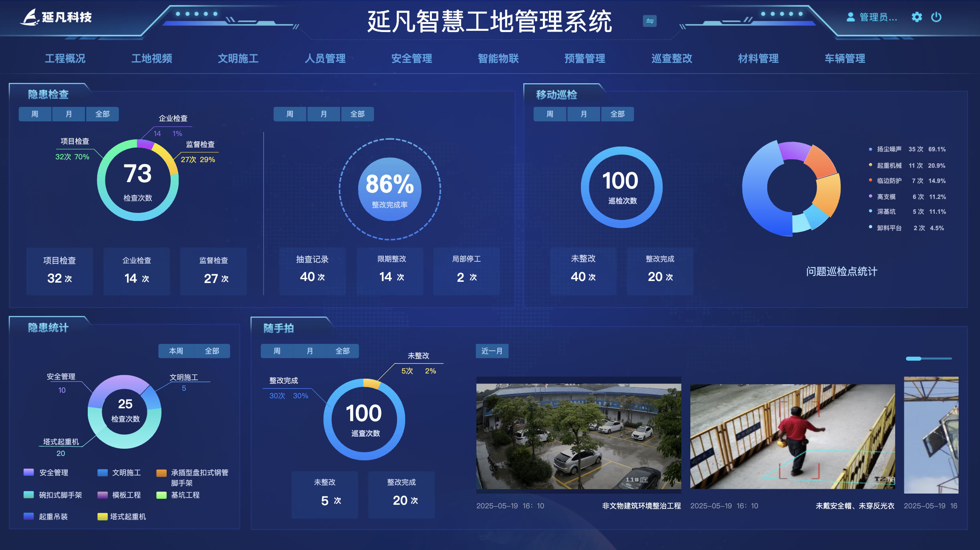
Task: Toggle 塔式起重机 yellow legend box
Action: click(102, 516)
